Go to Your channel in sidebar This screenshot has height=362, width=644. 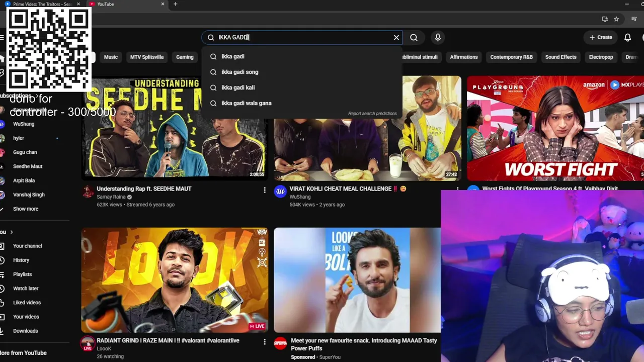28,246
